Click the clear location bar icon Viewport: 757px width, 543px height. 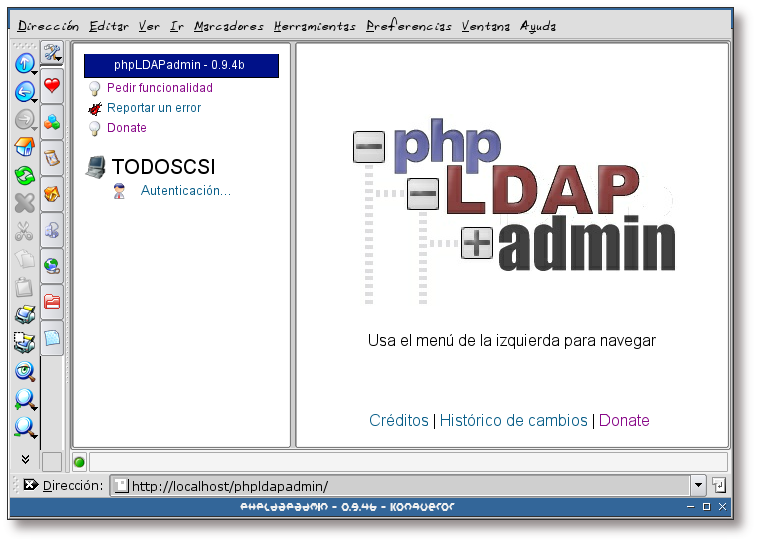30,485
